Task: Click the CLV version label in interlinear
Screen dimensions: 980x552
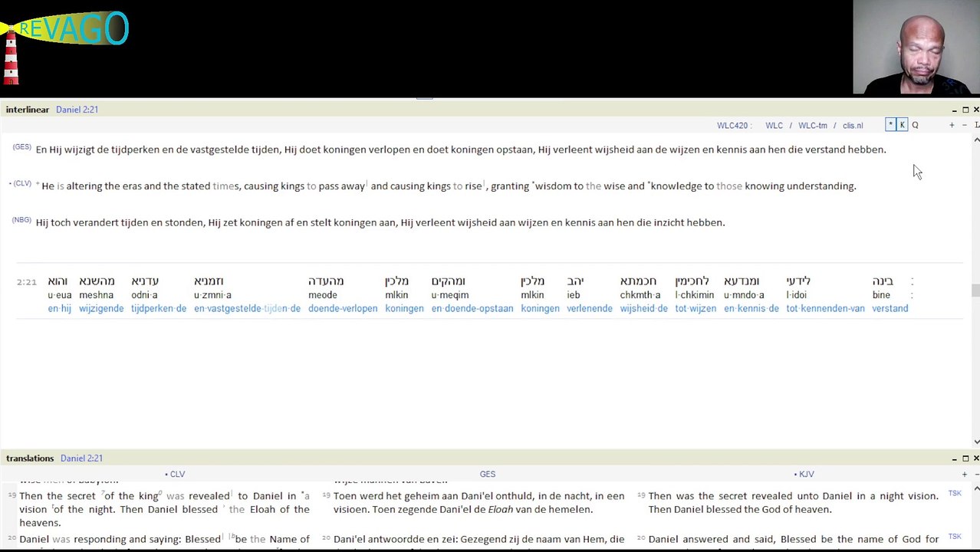Action: [x=22, y=183]
